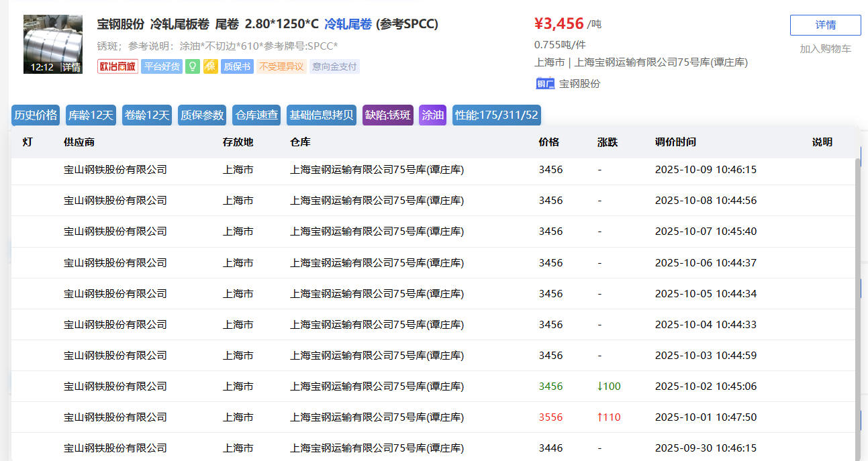The width and height of the screenshot is (868, 461).
Task: Switch to the 历史价格 tab
Action: 35,115
